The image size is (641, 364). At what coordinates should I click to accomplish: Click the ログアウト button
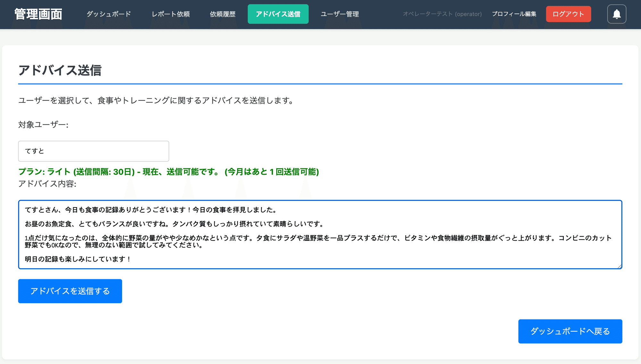pyautogui.click(x=568, y=14)
